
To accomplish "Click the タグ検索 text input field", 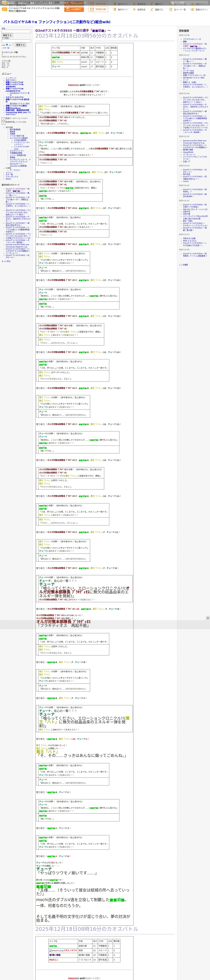I will click(16, 41).
